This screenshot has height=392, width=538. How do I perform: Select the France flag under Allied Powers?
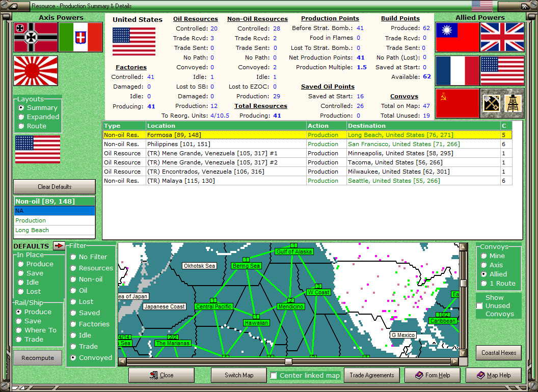coord(457,71)
